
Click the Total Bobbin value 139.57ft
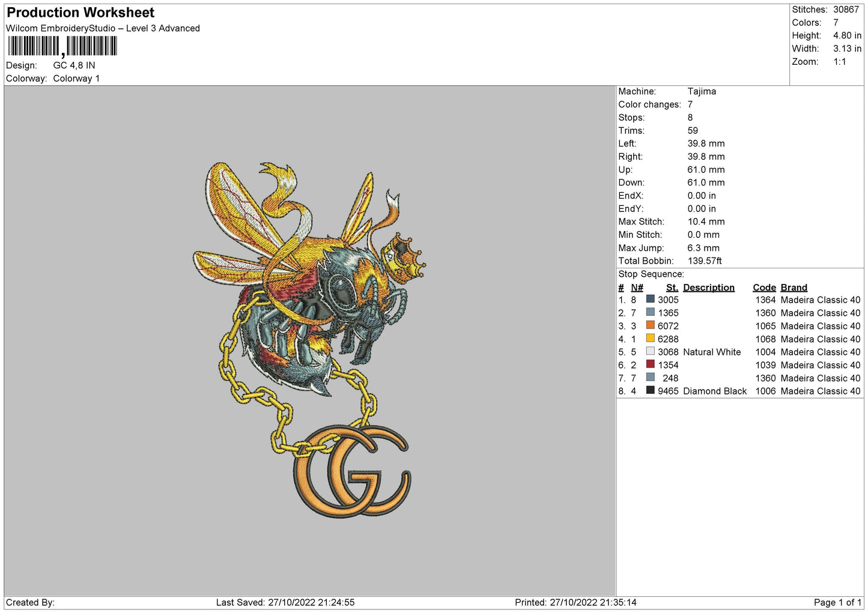point(705,261)
